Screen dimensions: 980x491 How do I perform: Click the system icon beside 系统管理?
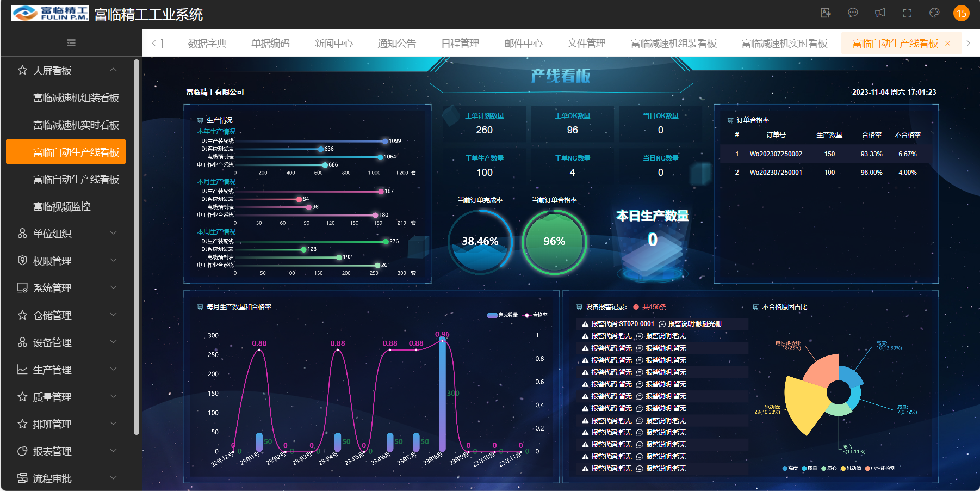coord(22,288)
